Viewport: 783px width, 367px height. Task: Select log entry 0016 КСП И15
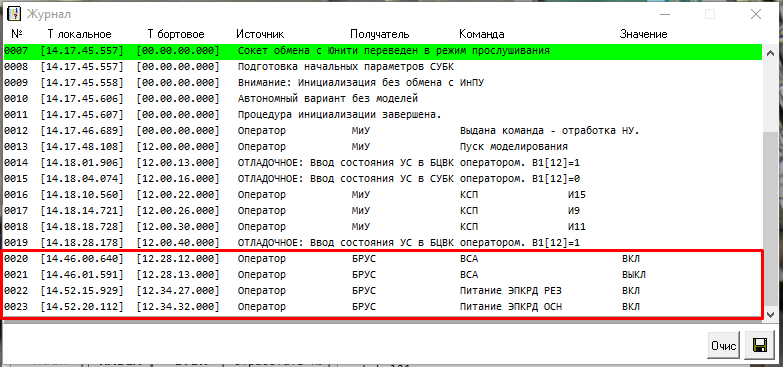[383, 195]
